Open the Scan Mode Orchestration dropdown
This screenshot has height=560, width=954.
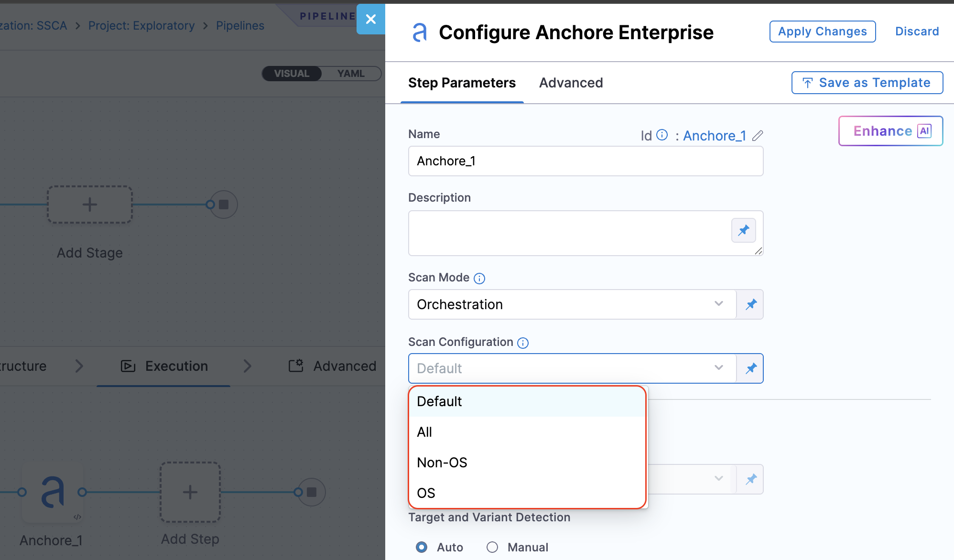(x=572, y=304)
